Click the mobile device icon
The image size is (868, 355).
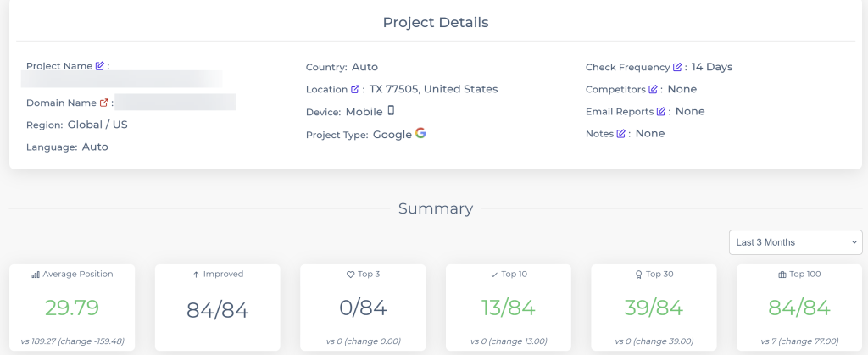[392, 110]
